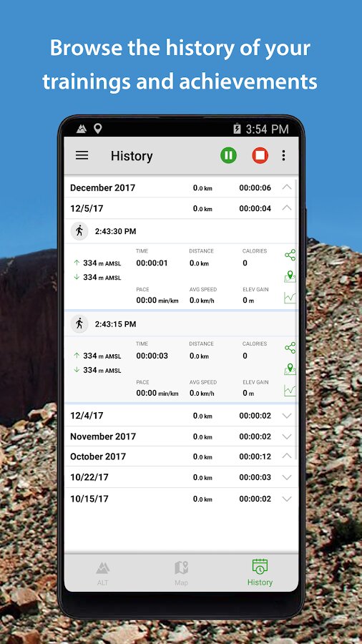Tap the red stop recording button
The image size is (362, 644).
(x=260, y=155)
